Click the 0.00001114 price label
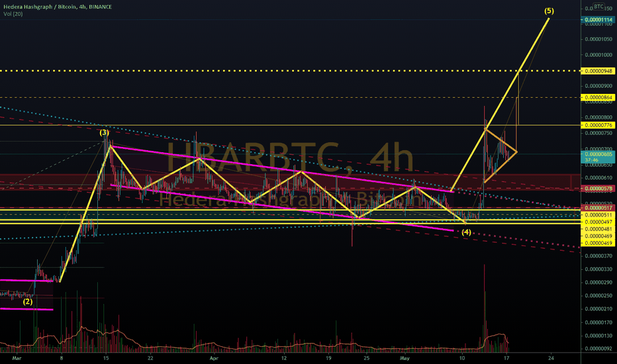Viewport: 617px width, 364px height. click(598, 20)
